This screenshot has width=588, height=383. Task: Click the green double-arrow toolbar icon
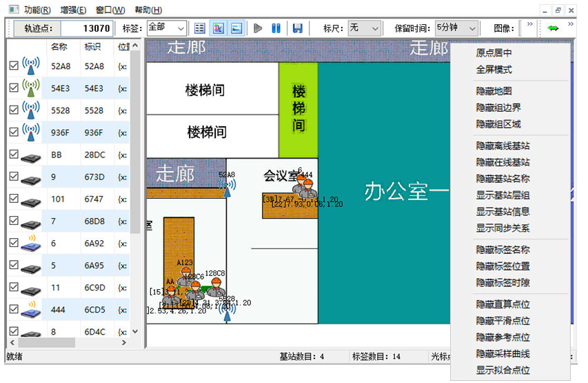pyautogui.click(x=553, y=28)
